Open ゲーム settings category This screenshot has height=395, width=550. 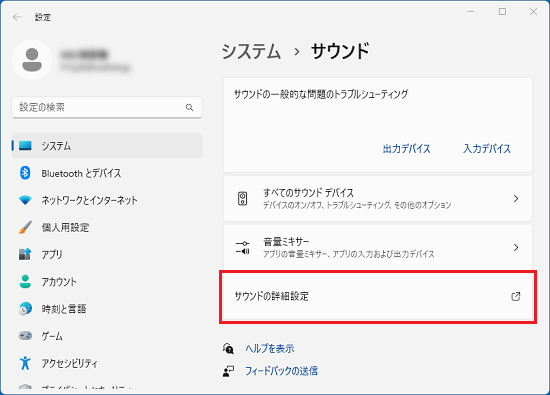pos(107,336)
